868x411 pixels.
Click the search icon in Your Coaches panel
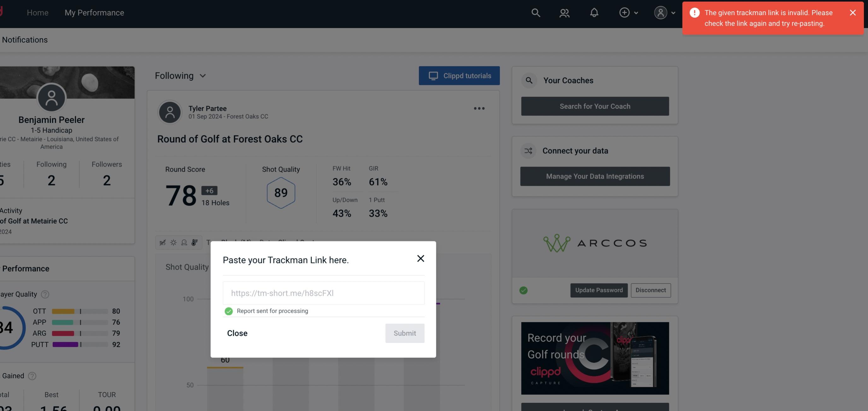pyautogui.click(x=529, y=80)
